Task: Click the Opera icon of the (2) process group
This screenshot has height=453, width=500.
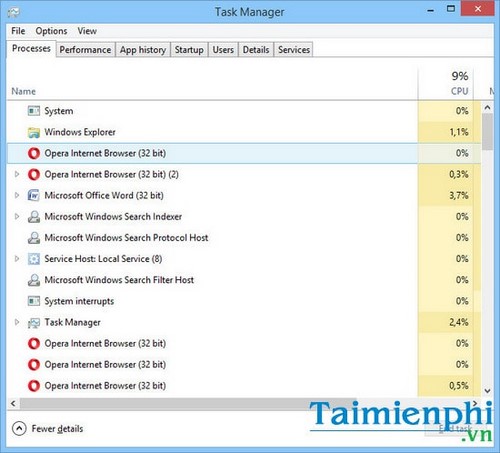Action: point(34,174)
